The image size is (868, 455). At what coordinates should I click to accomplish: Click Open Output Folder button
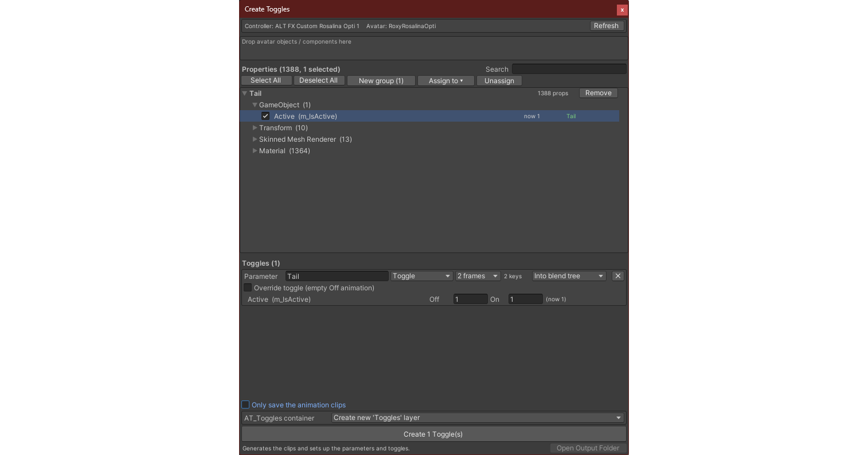click(x=588, y=448)
